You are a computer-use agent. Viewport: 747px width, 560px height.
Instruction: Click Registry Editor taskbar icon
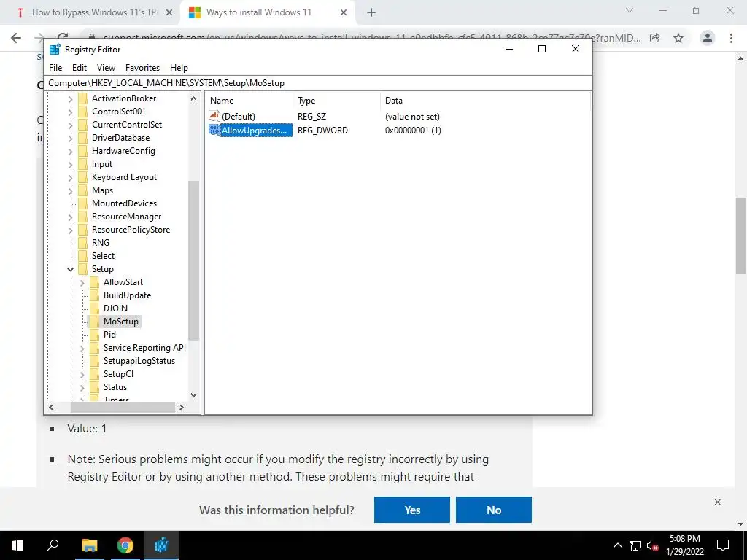161,545
